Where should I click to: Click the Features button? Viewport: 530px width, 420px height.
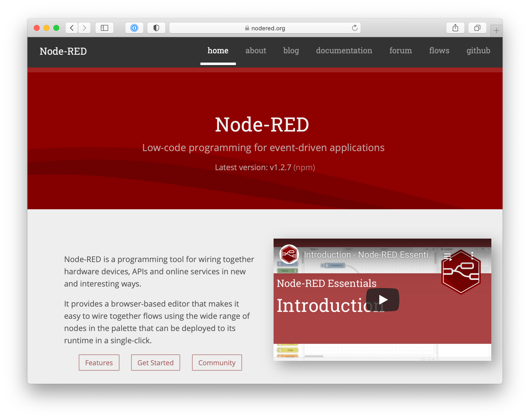point(99,363)
